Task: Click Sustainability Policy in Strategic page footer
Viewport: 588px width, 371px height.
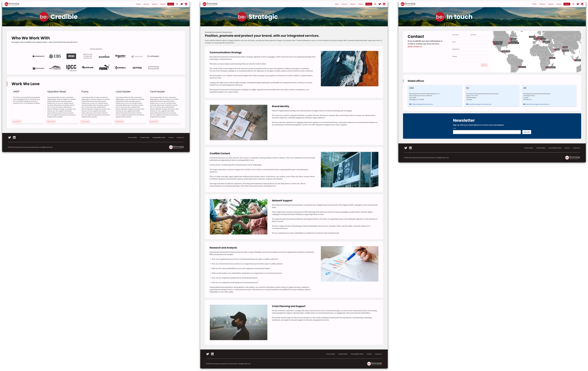Action: 357,354
